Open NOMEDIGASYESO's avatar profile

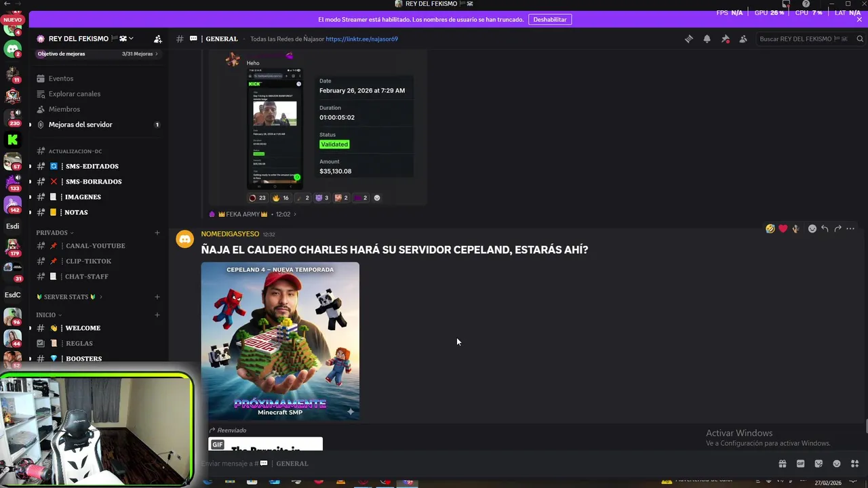tap(184, 239)
